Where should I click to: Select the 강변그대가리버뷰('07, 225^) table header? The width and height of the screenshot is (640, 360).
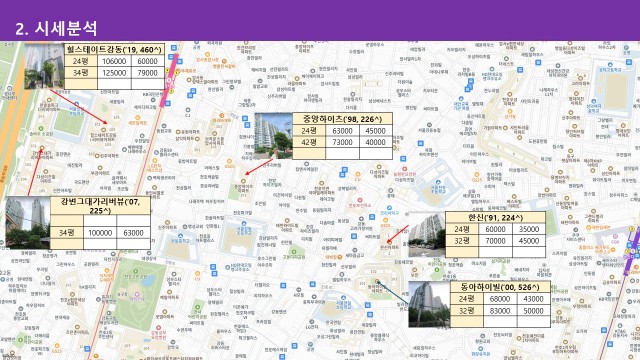100,205
